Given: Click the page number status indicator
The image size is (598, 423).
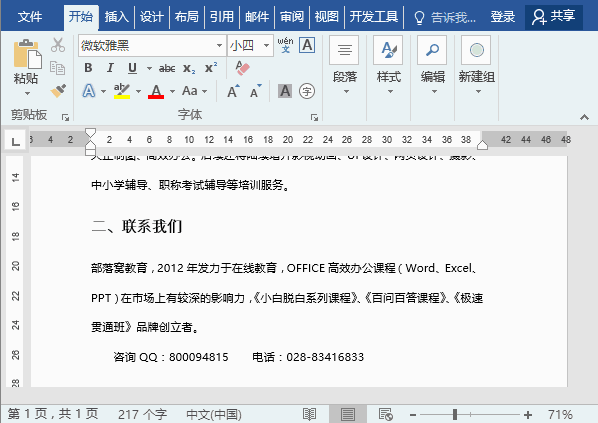Looking at the screenshot, I should 53,413.
